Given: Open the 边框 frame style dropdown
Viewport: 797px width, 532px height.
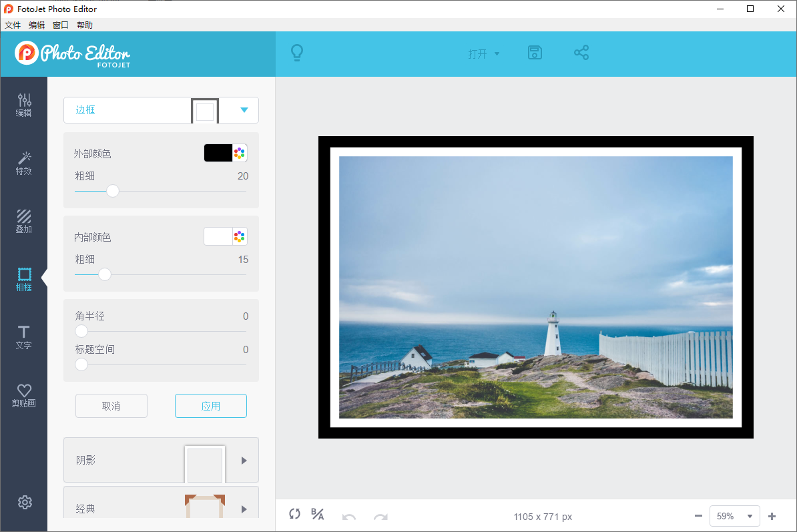Looking at the screenshot, I should pos(244,110).
